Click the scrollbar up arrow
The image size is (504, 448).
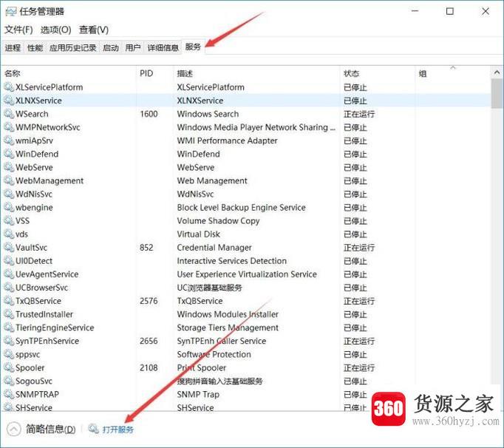coord(497,72)
